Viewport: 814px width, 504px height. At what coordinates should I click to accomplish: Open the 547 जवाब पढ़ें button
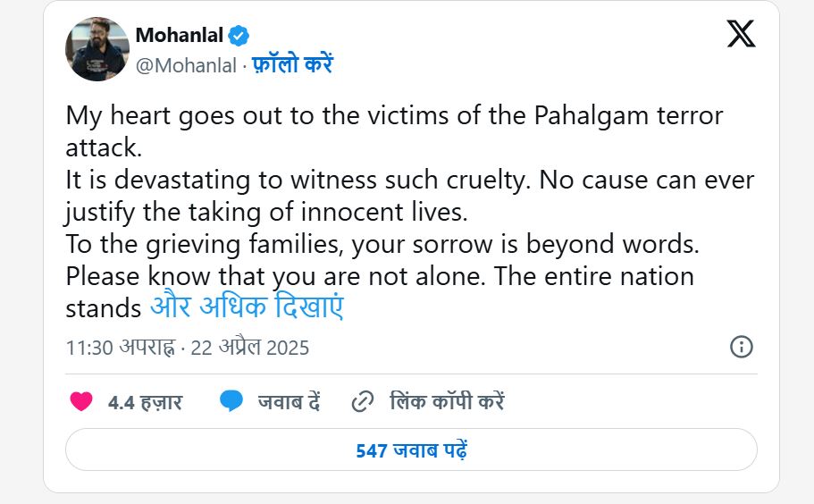411,449
